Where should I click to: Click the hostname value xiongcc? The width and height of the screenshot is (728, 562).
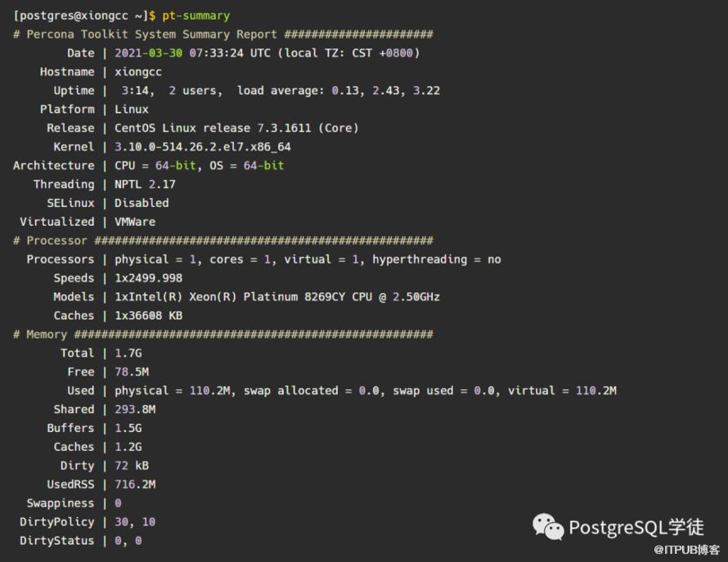[138, 72]
